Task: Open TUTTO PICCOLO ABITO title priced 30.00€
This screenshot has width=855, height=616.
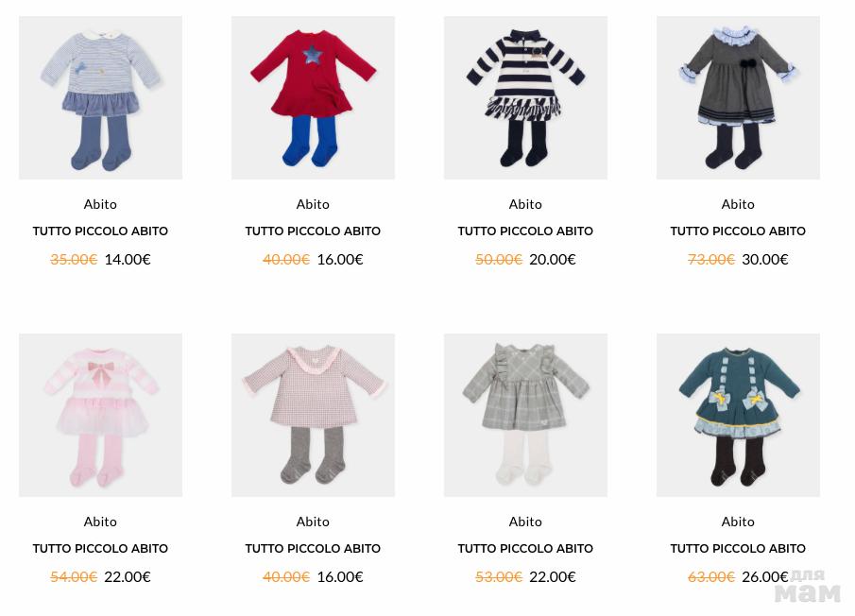Action: [x=738, y=231]
